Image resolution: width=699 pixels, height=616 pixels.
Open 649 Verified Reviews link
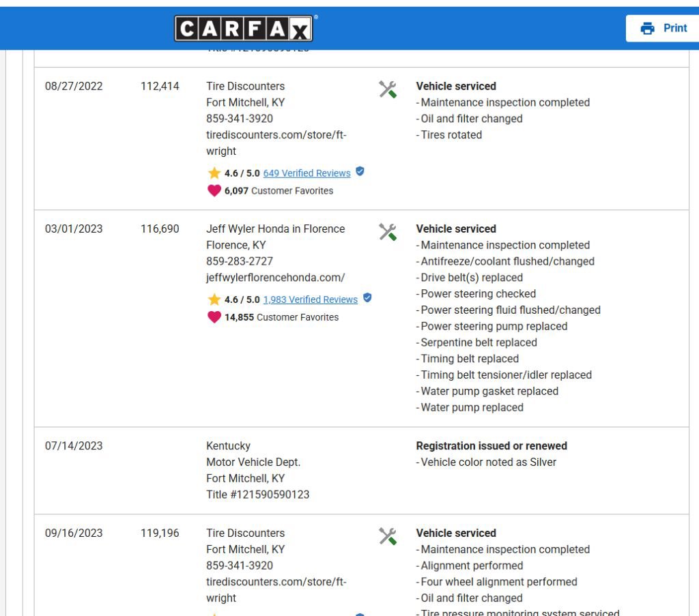tap(306, 173)
